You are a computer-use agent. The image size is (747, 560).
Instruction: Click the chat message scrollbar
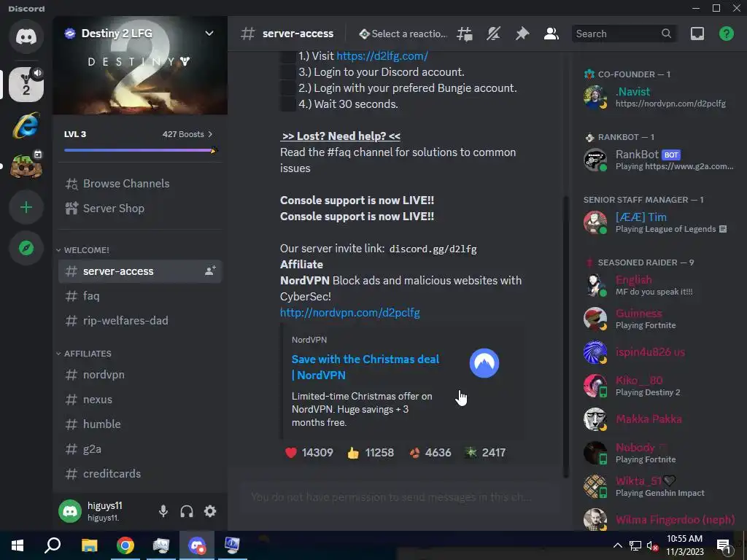[x=565, y=335]
